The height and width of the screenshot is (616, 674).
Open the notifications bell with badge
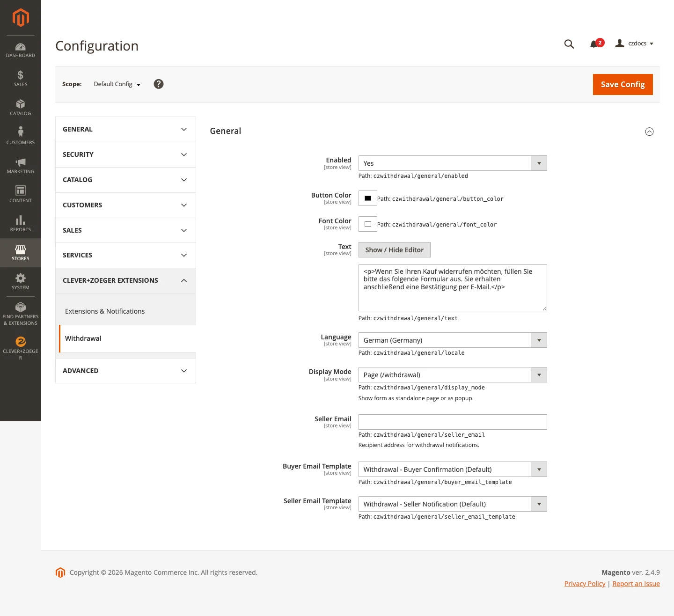pos(597,44)
